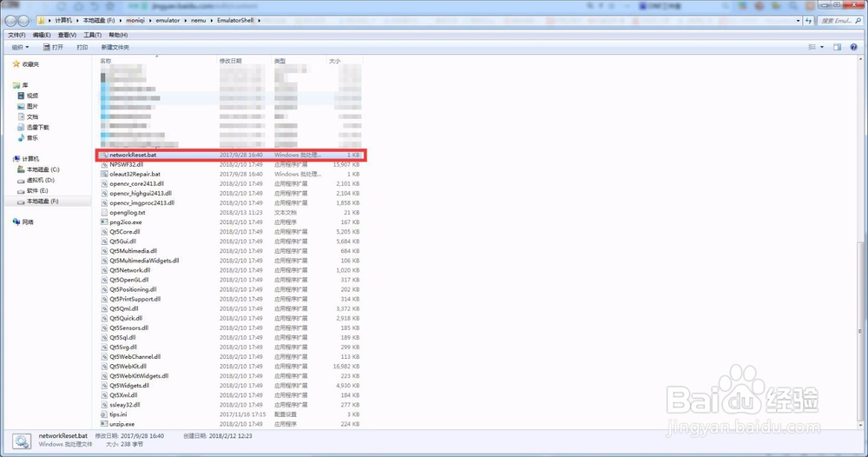Expand the path arrow after moniqi
868x457 pixels.
click(150, 21)
